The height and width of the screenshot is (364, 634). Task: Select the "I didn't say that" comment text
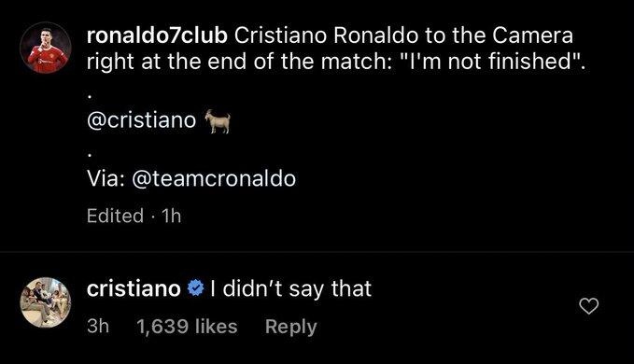(x=290, y=288)
